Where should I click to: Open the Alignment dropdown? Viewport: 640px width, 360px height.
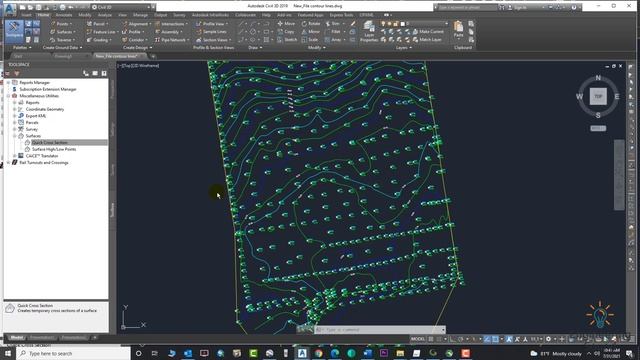[x=137, y=24]
